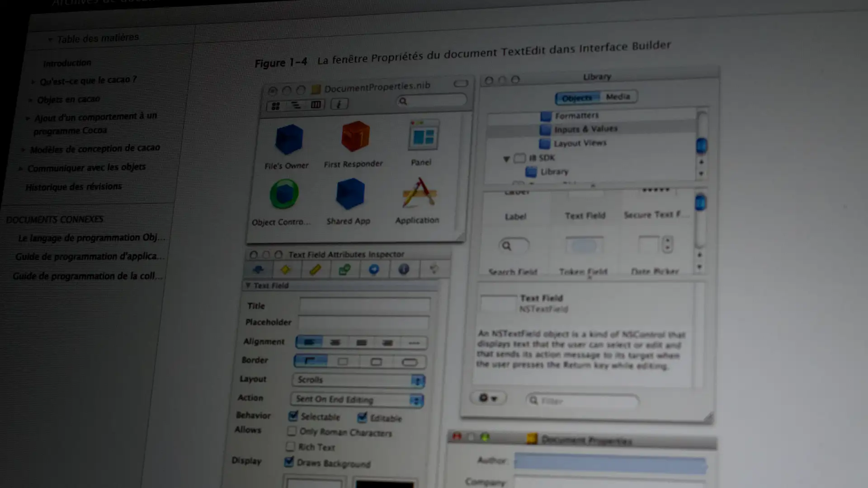Expand Objets en cacao chapter
Viewport: 868px width, 488px height.
(x=30, y=100)
